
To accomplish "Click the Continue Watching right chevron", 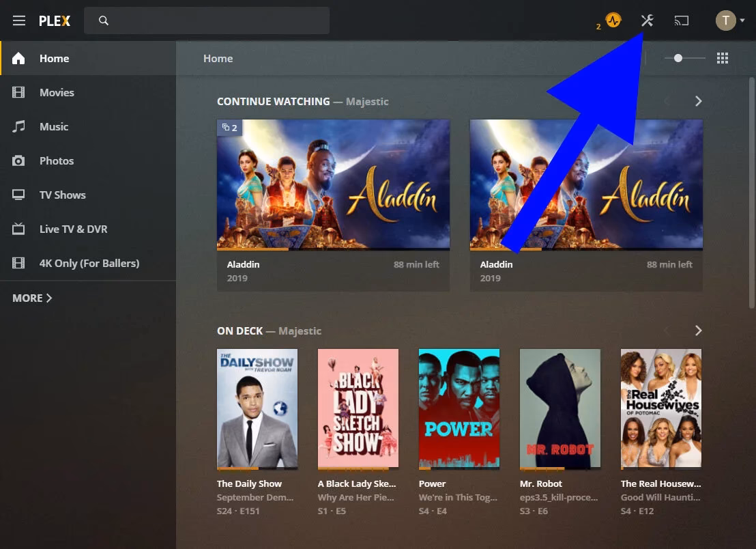I will click(698, 100).
